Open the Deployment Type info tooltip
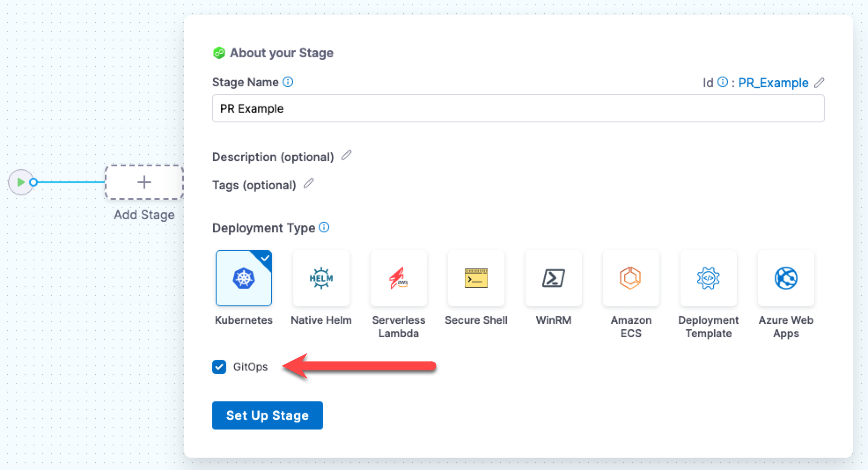 (324, 228)
